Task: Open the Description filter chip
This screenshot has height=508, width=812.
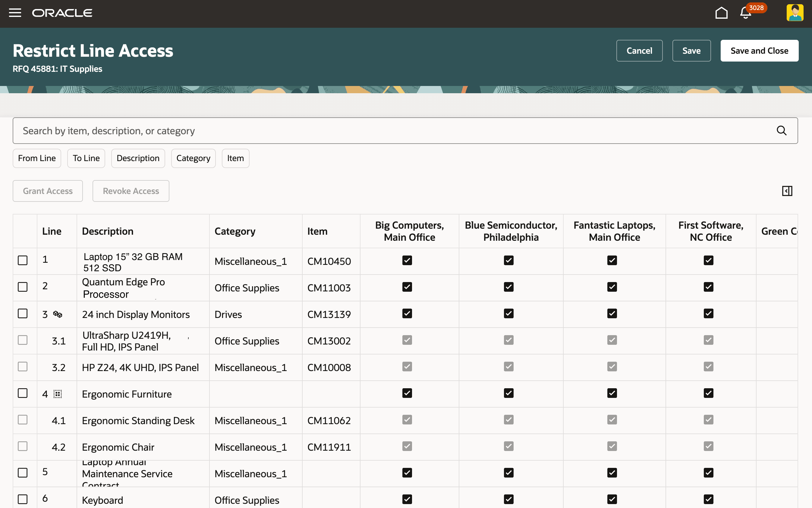Action: [x=138, y=158]
